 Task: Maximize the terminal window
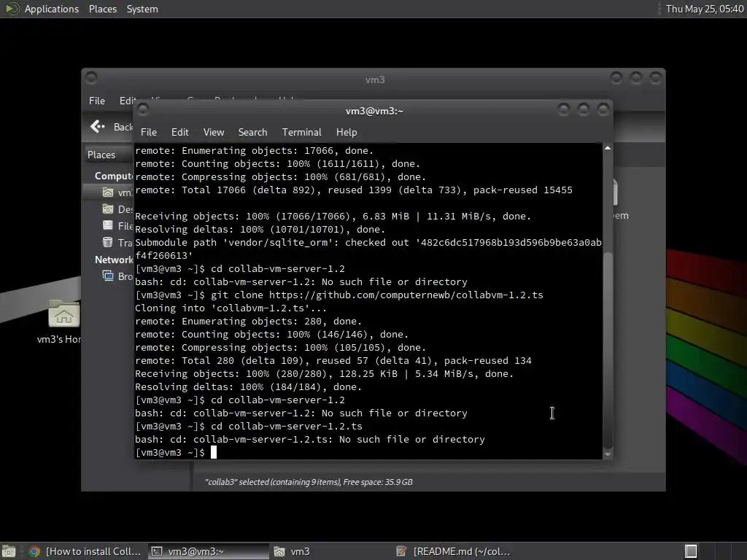click(x=584, y=110)
